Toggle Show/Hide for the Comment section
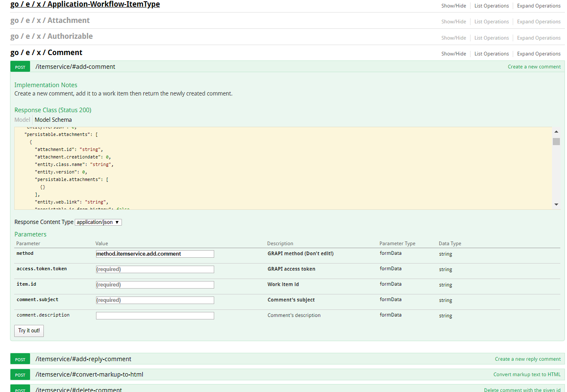 click(x=453, y=53)
